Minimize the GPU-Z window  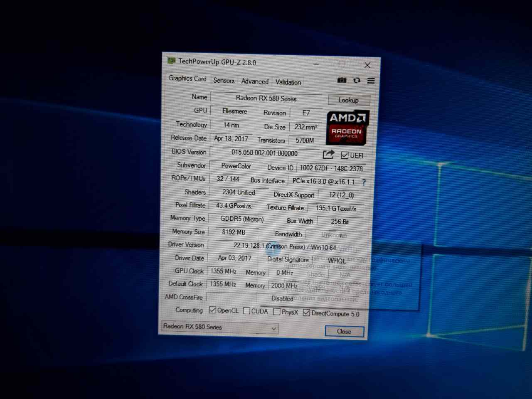tap(316, 64)
